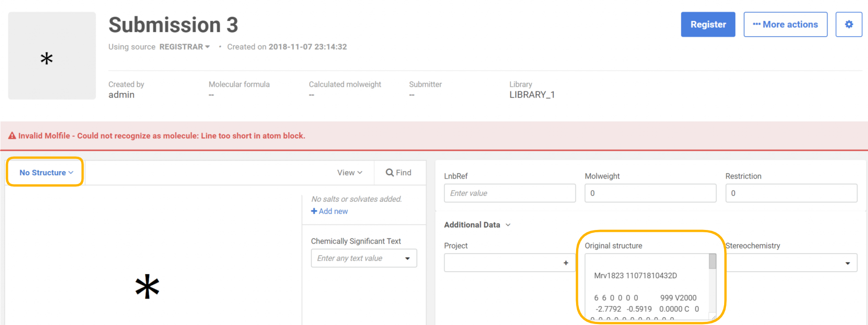
Task: Change source via REGISTRAR dropdown
Action: [x=184, y=47]
